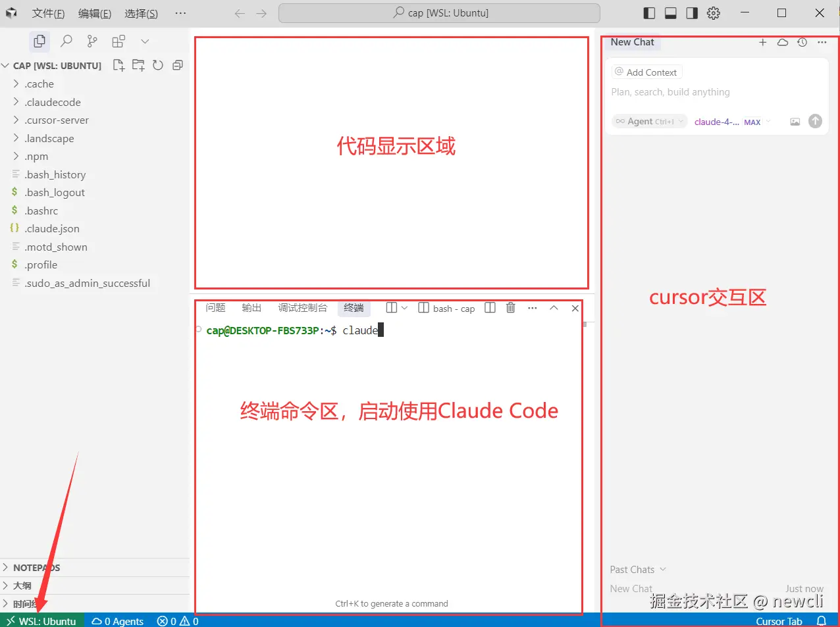Click the command center search box 'cap [WSL: Ubuntu]'
This screenshot has width=840, height=627.
[x=439, y=13]
